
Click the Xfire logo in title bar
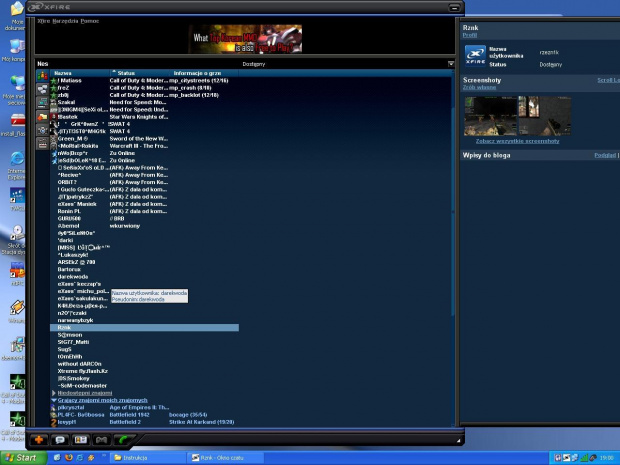point(50,7)
